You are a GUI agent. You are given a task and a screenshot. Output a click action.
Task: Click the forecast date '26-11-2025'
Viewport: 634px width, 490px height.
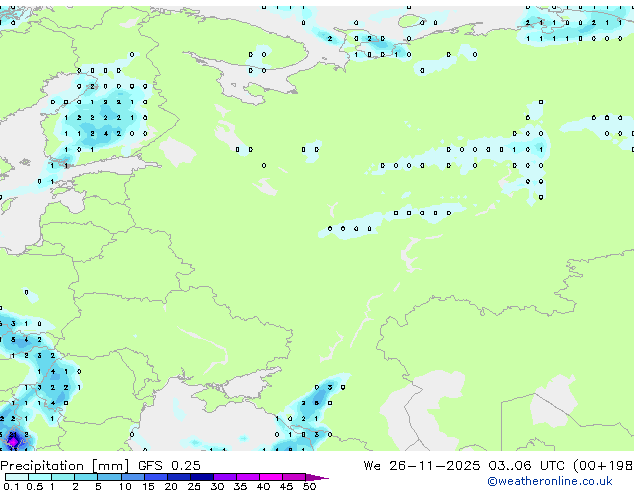click(434, 466)
